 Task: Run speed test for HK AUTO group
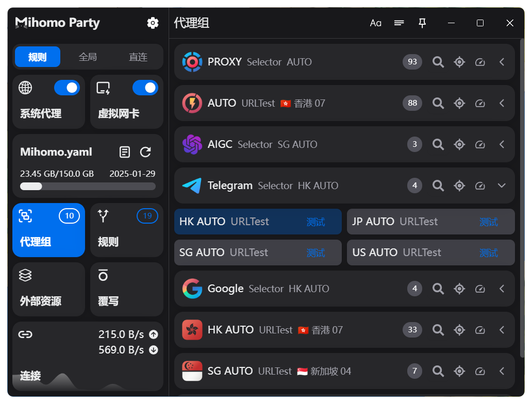[x=480, y=330]
